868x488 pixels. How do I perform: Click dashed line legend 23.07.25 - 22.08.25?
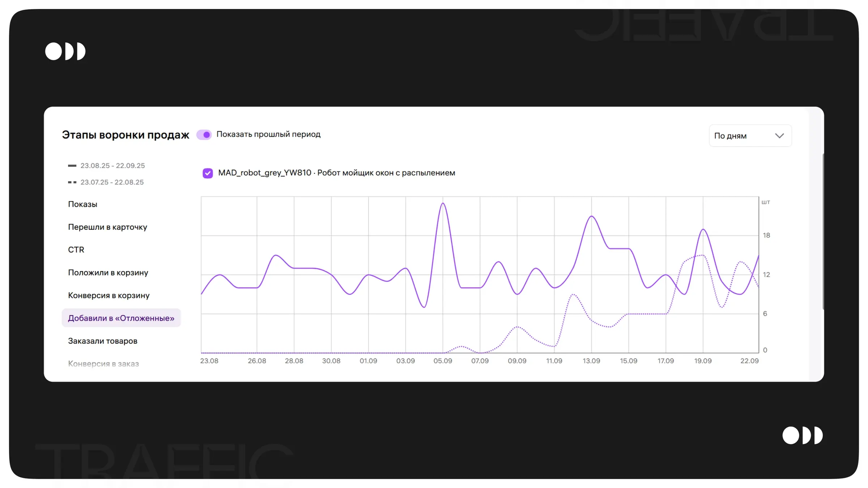pos(106,182)
